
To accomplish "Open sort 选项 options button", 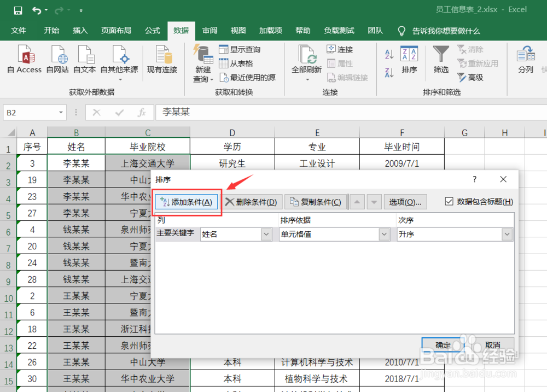I will click(405, 202).
